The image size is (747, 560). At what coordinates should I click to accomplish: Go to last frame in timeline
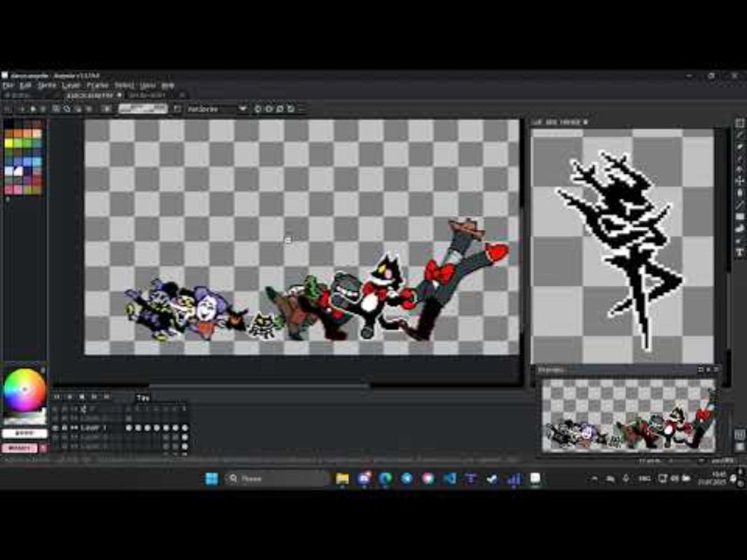click(x=107, y=396)
